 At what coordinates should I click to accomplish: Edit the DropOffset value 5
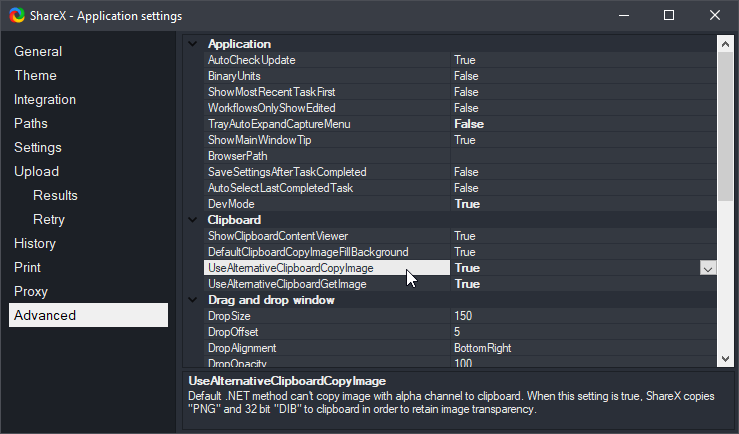pyautogui.click(x=457, y=332)
